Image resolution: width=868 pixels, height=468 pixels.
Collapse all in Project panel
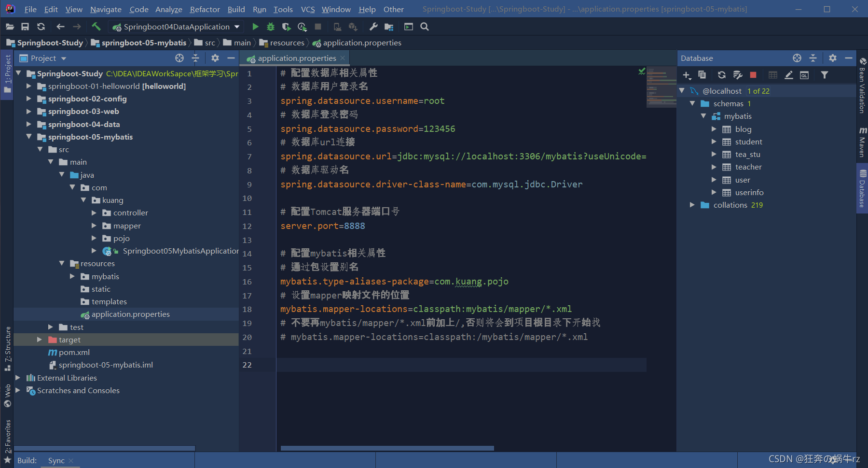tap(195, 58)
